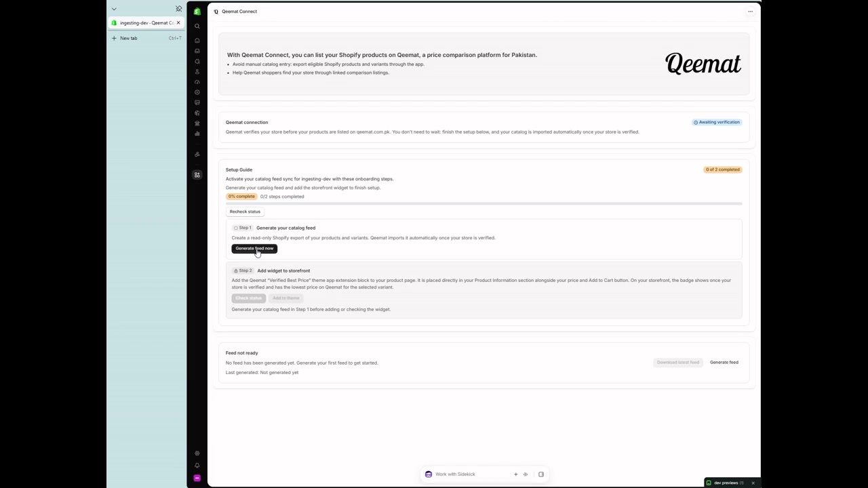The image size is (868, 488).
Task: Click the plus icon in the Sidekick bar
Action: 516,474
